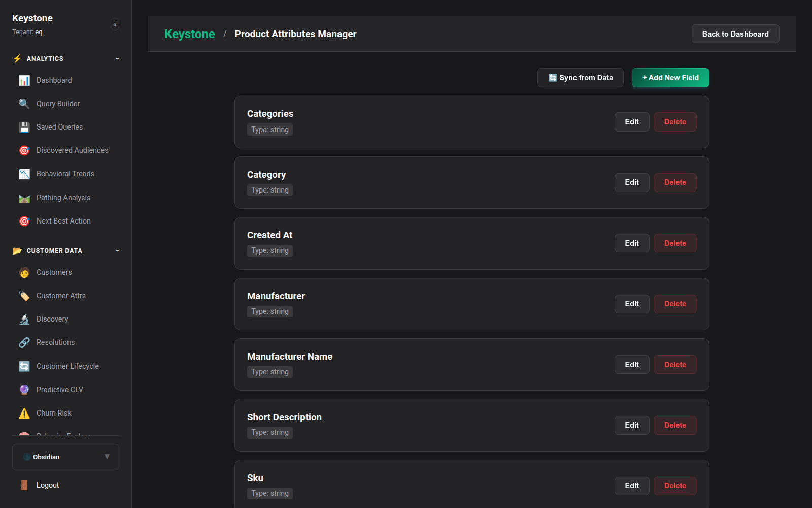Click the lightning bolt Analytics icon
The width and height of the screenshot is (812, 508).
tap(17, 59)
